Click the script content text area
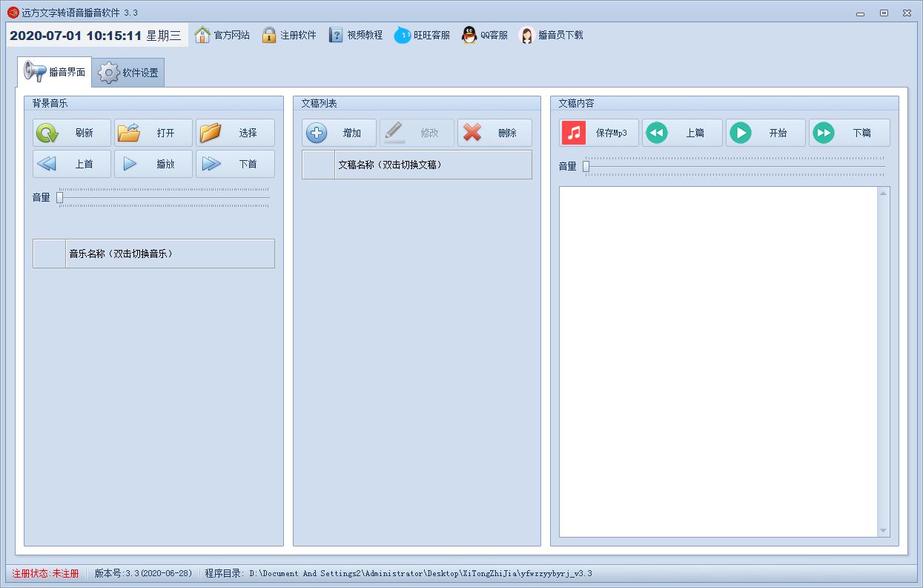923x588 pixels. click(x=718, y=360)
